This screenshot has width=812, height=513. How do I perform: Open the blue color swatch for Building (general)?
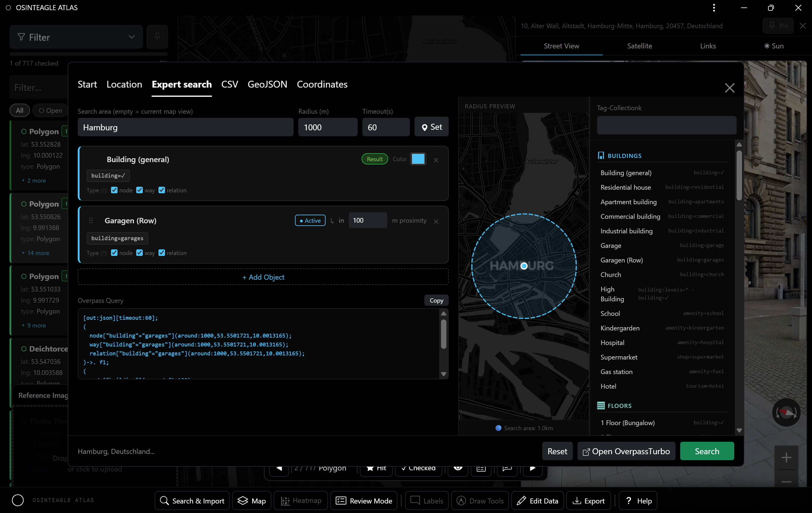click(418, 159)
